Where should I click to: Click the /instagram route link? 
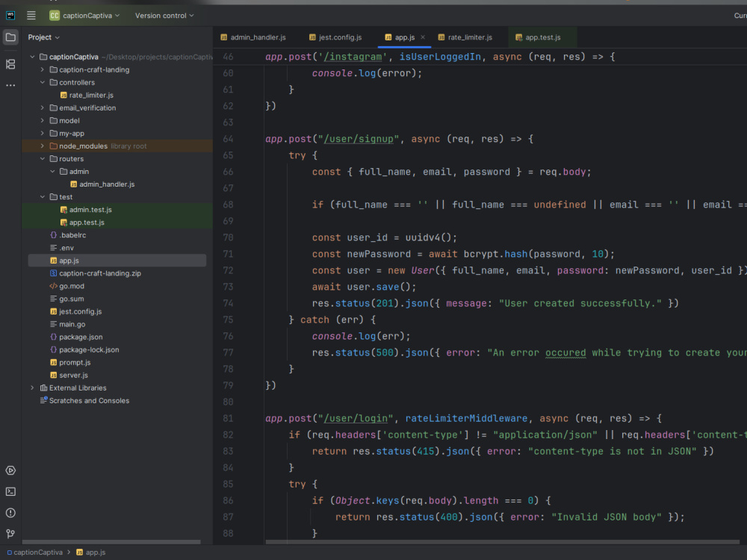coord(353,57)
